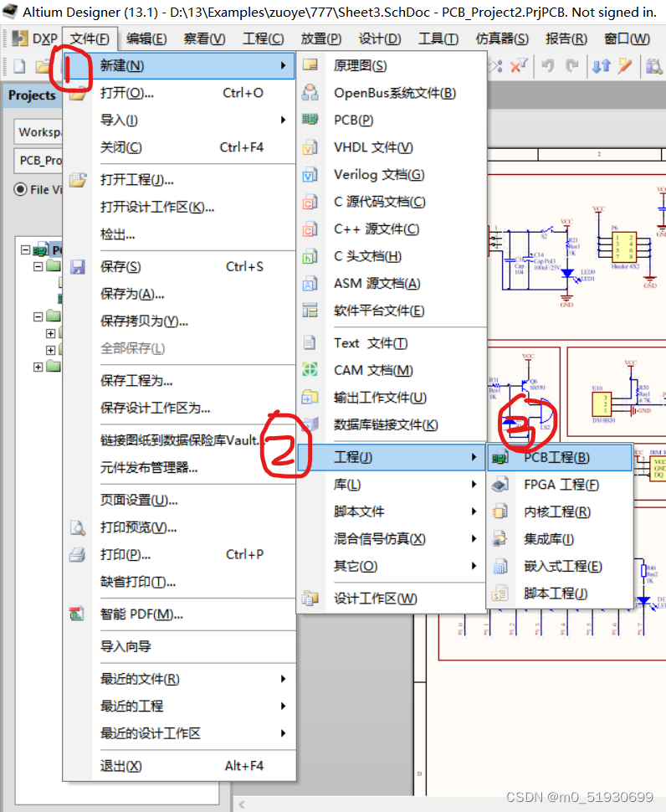The width and height of the screenshot is (666, 812).
Task: Expand the 新建(N) submenu
Action: point(179,65)
